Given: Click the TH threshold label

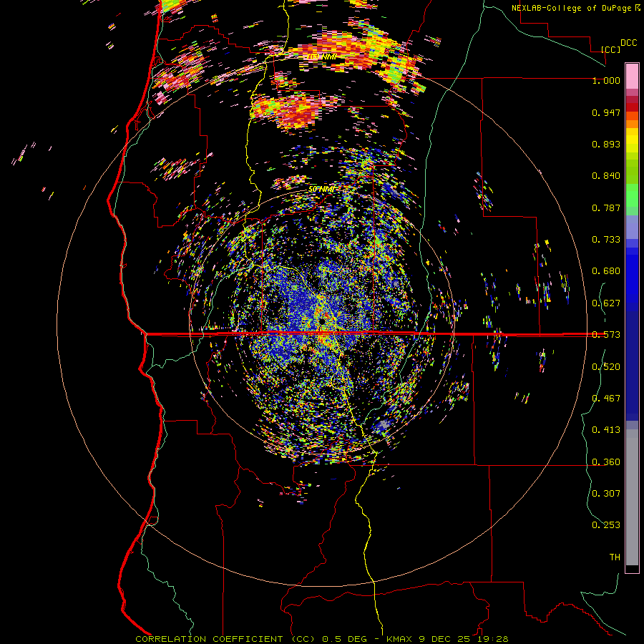Looking at the screenshot, I should pos(615,557).
